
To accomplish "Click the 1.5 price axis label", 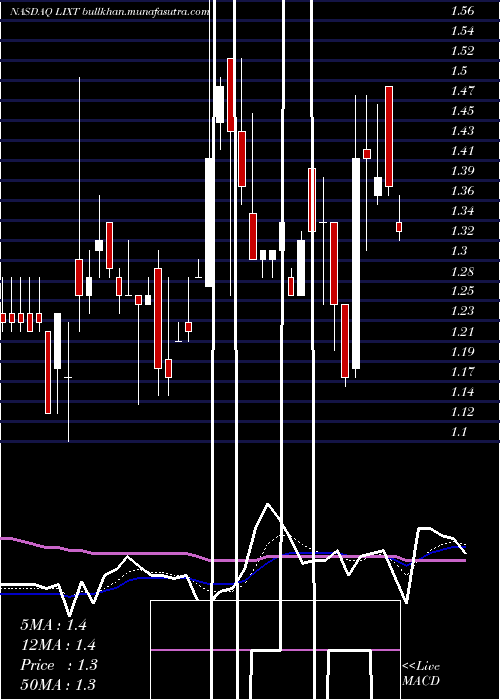I will coord(459,71).
